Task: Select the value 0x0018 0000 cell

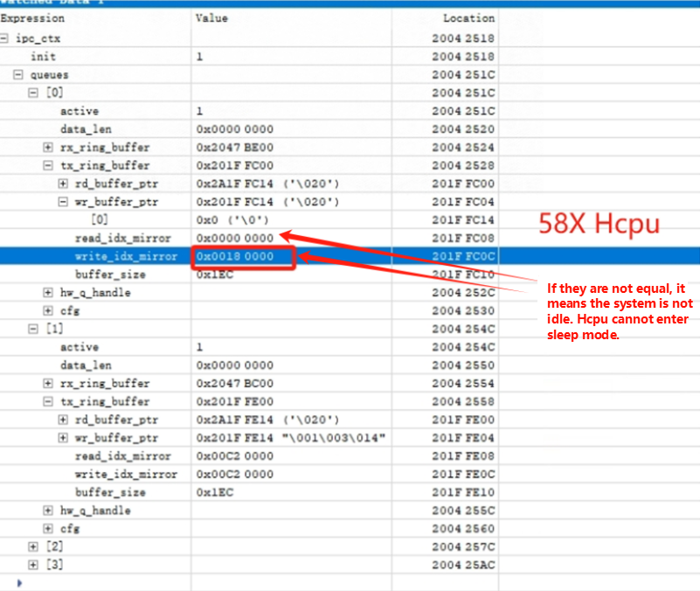Action: (x=235, y=256)
